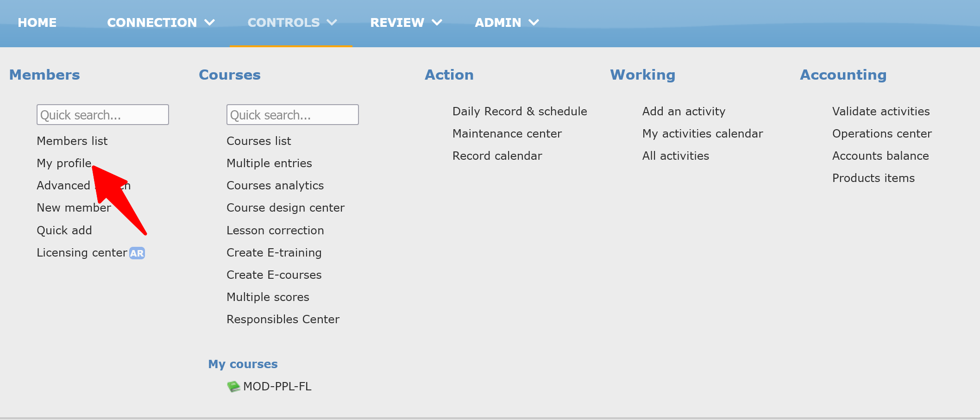Viewport: 980px width, 420px height.
Task: Click the Courses quick search box
Action: pyautogui.click(x=292, y=115)
